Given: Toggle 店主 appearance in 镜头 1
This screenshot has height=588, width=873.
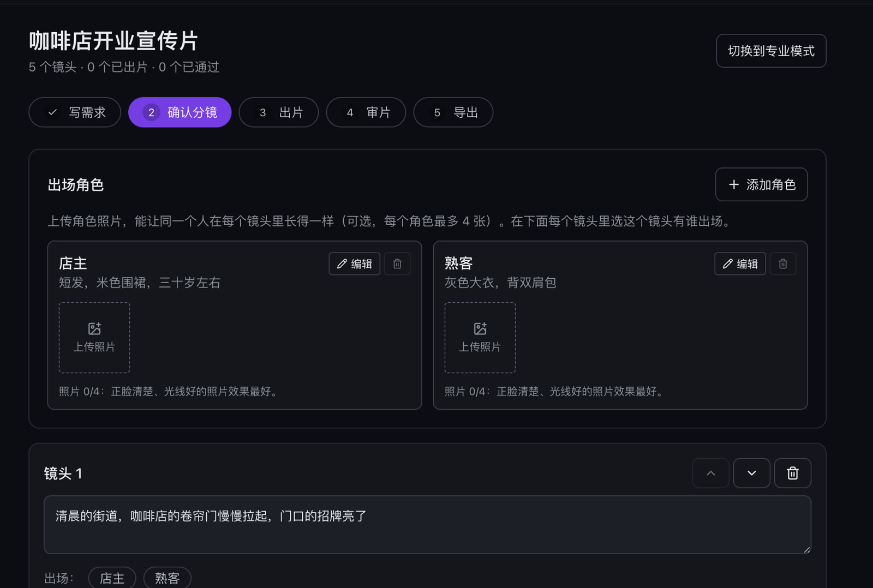Looking at the screenshot, I should coord(112,578).
